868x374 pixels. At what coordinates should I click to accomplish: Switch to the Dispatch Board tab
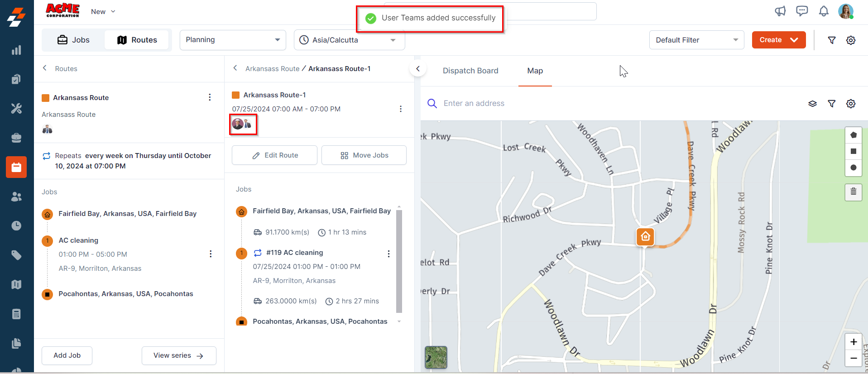pyautogui.click(x=470, y=71)
